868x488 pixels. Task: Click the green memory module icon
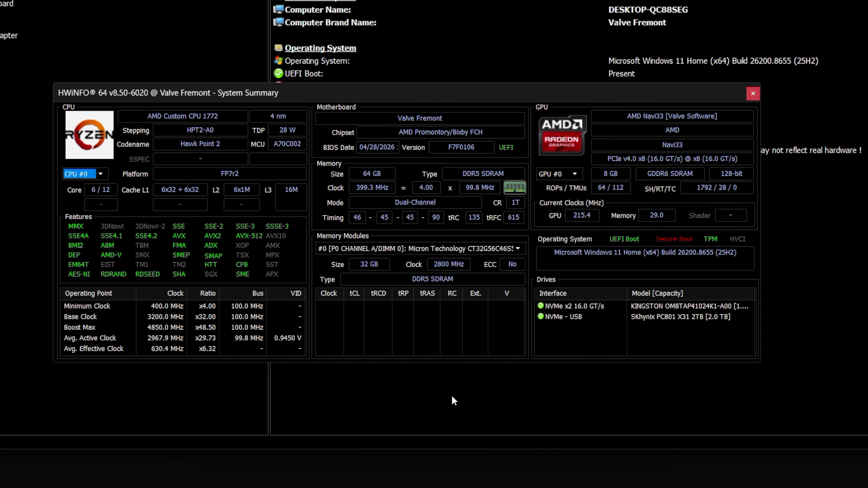click(x=514, y=187)
